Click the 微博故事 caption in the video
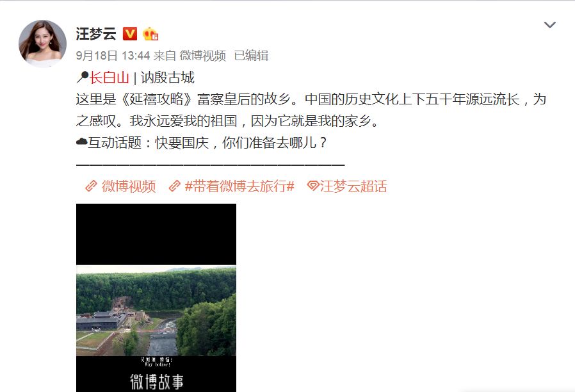 tap(157, 382)
